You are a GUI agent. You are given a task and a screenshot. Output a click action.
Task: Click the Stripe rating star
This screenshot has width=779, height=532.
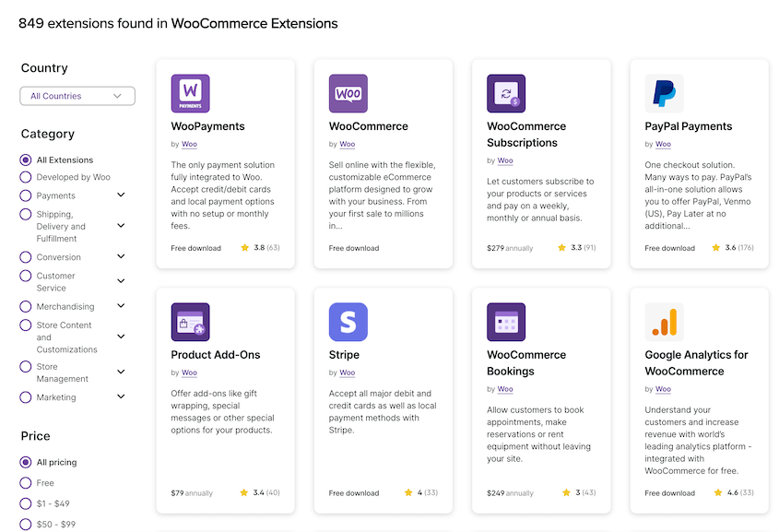408,492
